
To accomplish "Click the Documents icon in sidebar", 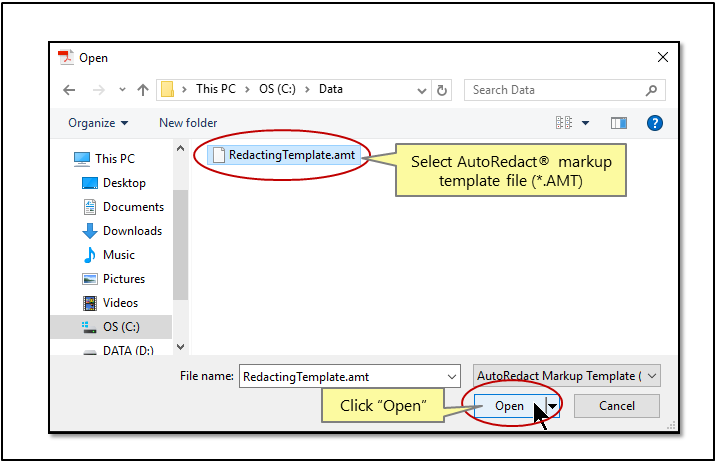I will tap(90, 207).
